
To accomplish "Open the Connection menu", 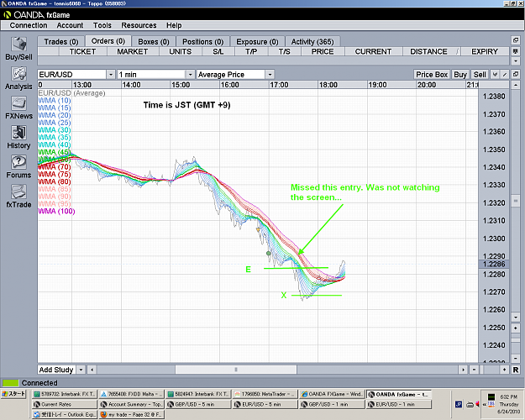I will [x=29, y=25].
